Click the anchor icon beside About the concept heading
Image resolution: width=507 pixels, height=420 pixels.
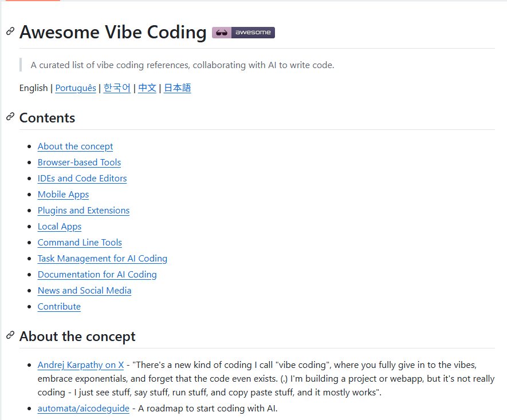click(x=10, y=336)
